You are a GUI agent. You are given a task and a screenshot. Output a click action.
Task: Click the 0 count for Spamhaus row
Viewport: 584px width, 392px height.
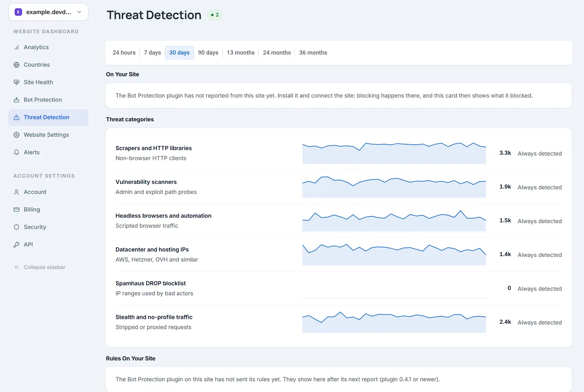coord(509,288)
